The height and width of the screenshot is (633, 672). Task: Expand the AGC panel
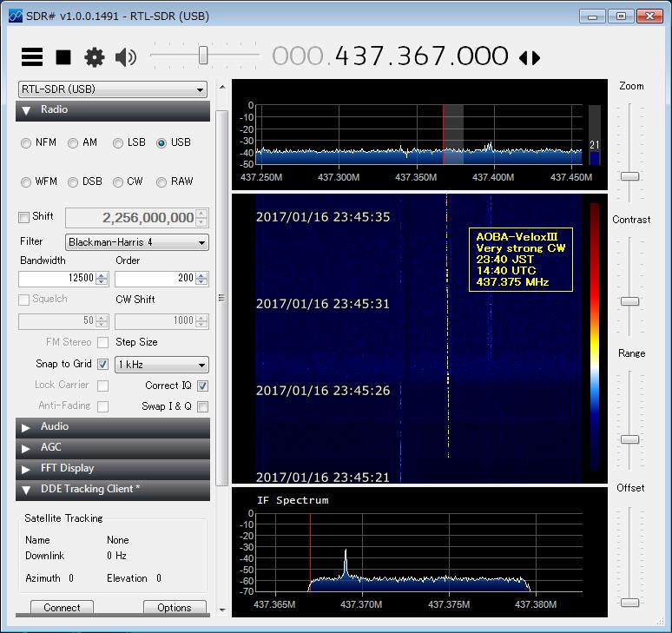pyautogui.click(x=113, y=448)
